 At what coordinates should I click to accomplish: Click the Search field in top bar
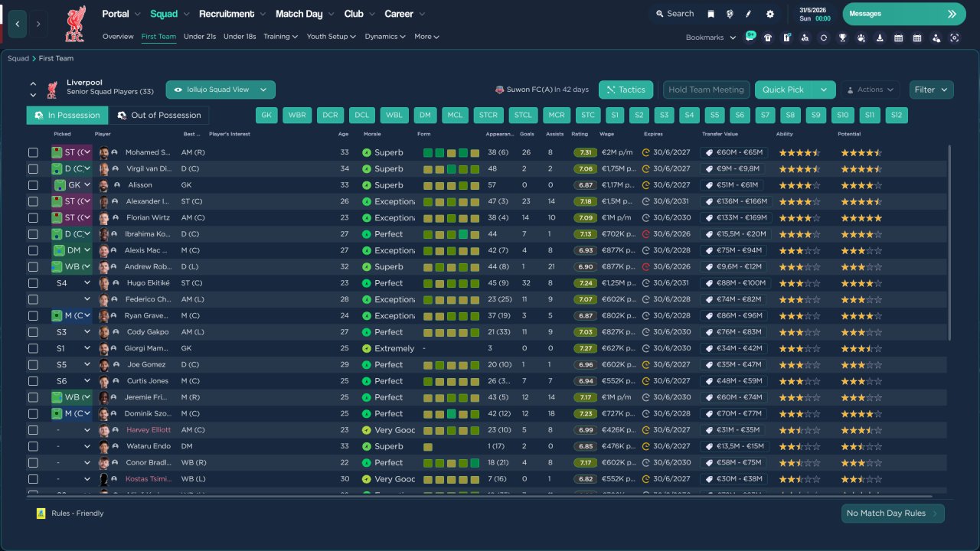coord(674,14)
